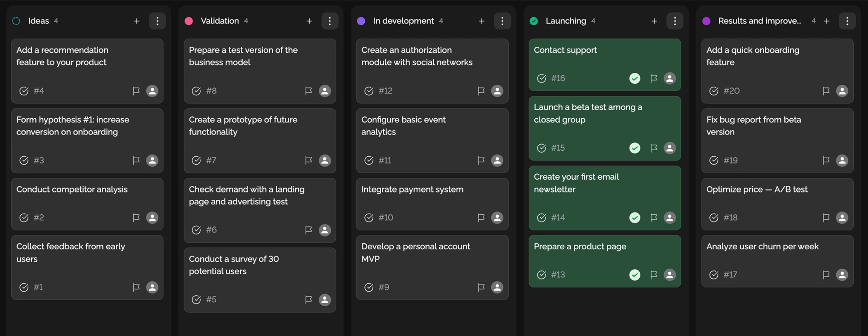Viewport: 868px width, 336px height.
Task: Click the assignee avatar on task #20
Action: click(x=842, y=91)
